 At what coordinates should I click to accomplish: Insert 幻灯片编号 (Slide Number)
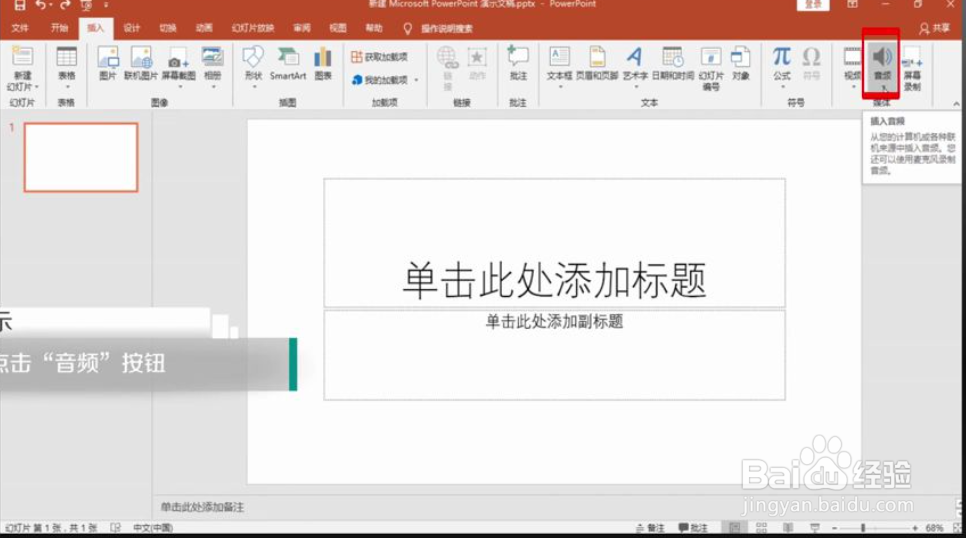tap(711, 68)
